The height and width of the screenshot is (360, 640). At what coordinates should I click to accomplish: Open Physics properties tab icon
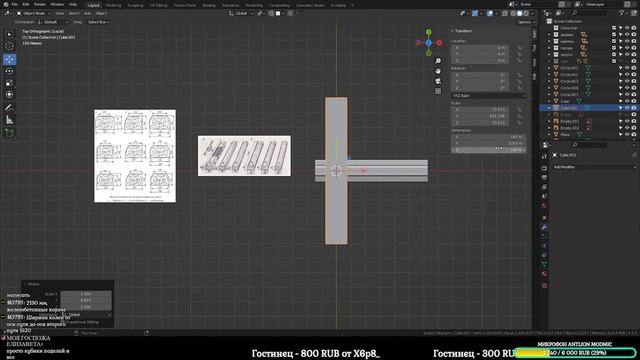coord(544,246)
